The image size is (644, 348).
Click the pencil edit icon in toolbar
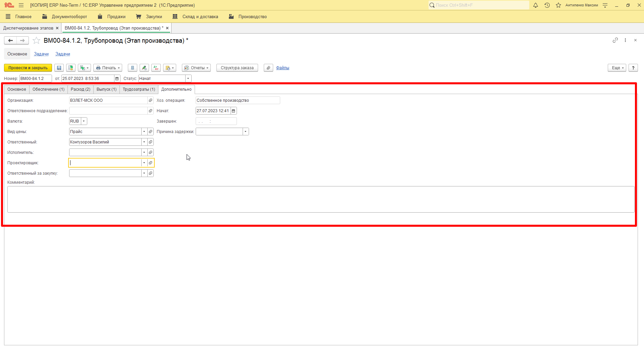[144, 68]
